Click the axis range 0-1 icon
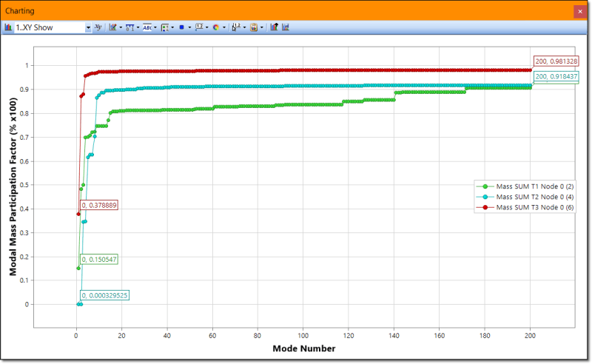 click(x=129, y=27)
